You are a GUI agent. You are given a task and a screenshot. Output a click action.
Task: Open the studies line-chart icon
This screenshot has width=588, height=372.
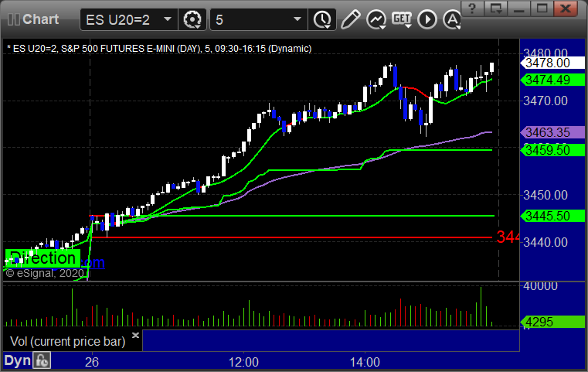376,19
